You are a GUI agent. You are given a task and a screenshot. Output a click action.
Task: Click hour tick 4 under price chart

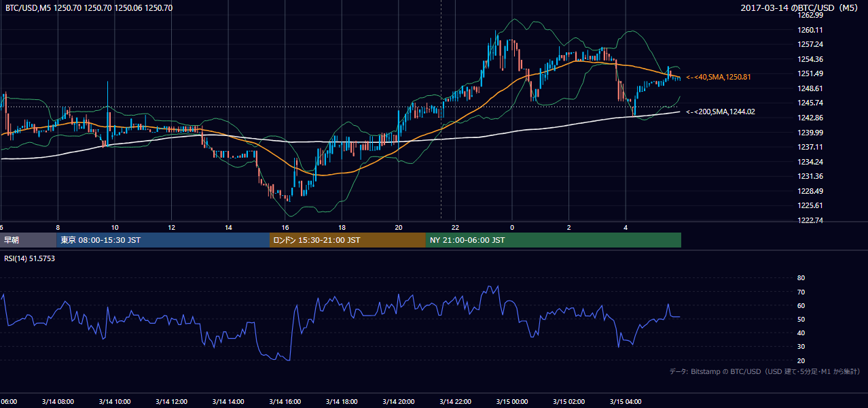pos(626,228)
